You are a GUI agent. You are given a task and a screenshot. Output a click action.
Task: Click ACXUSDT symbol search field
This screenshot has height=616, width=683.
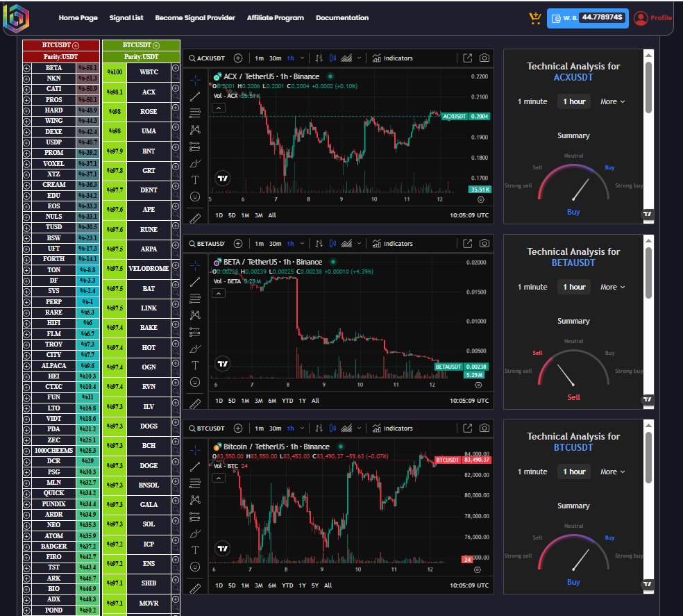click(x=207, y=58)
